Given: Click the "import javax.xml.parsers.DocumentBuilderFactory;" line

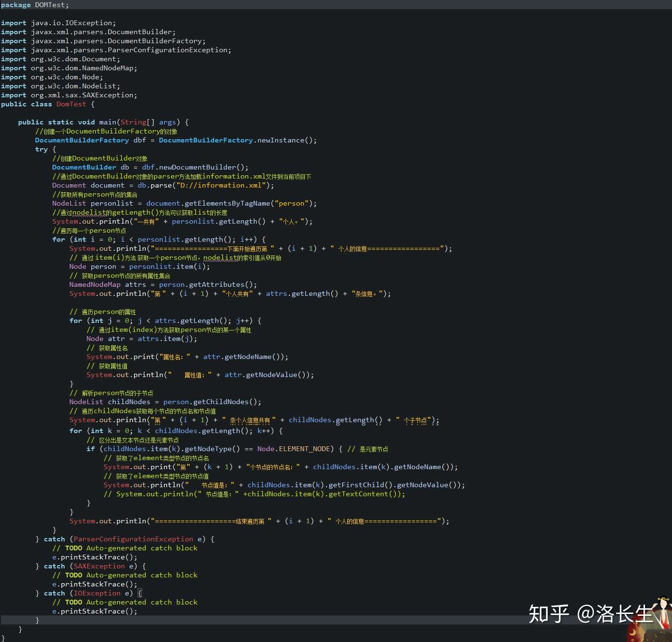Looking at the screenshot, I should pyautogui.click(x=103, y=41).
